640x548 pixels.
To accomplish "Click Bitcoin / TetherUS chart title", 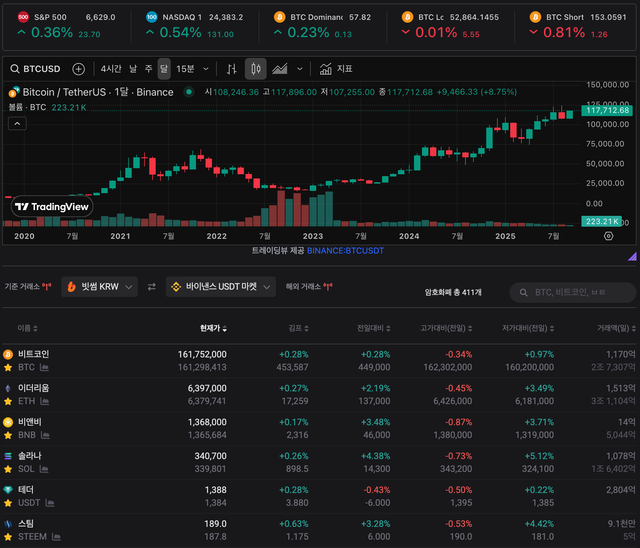I will pos(98,92).
